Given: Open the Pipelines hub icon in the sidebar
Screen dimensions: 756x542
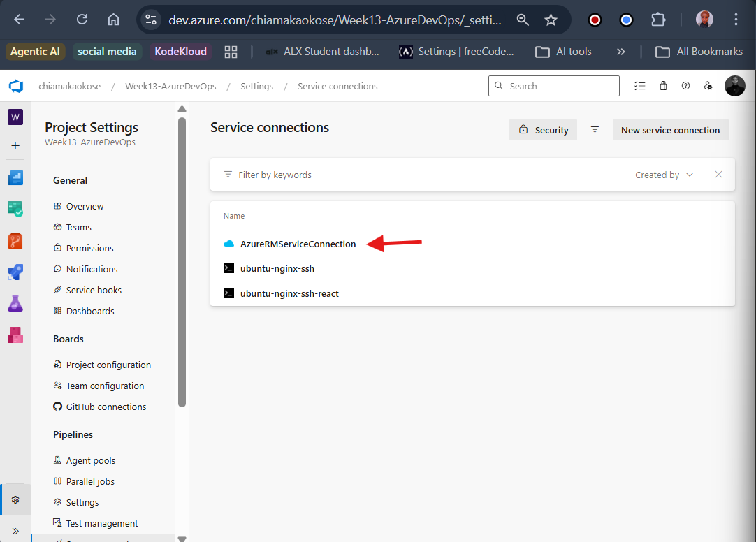Looking at the screenshot, I should tap(15, 272).
